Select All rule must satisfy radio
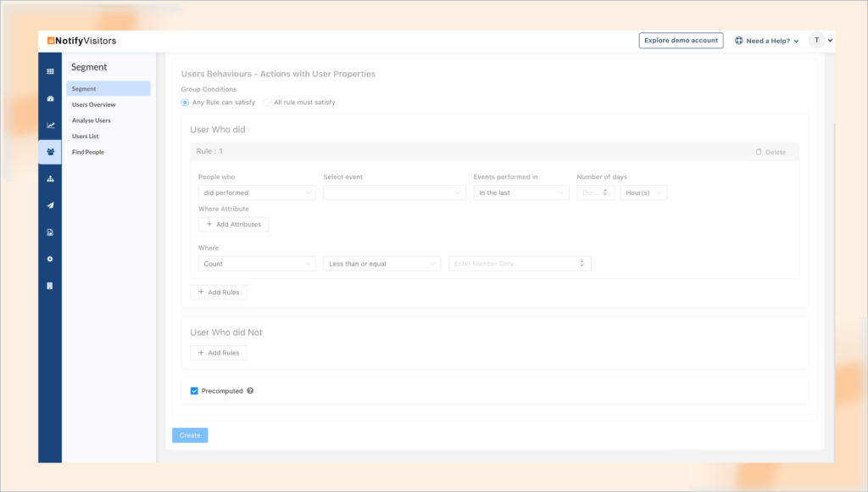 pos(267,103)
